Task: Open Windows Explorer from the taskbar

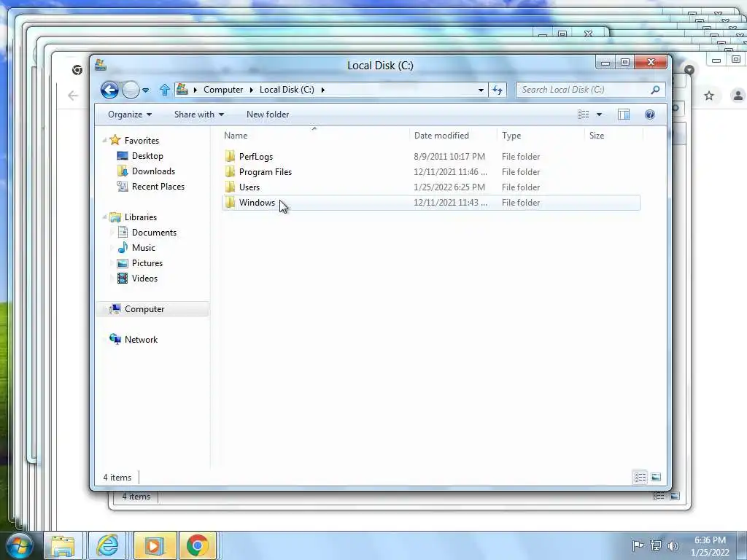Action: [x=63, y=545]
